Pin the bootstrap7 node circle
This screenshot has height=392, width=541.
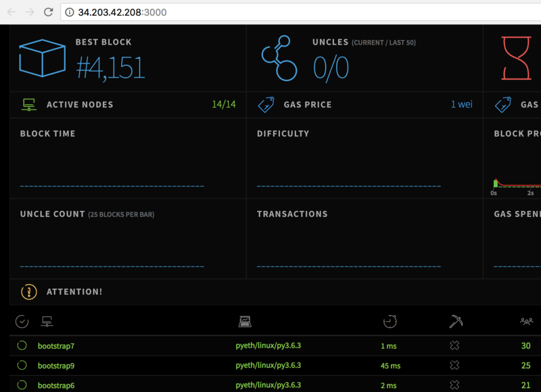click(22, 345)
